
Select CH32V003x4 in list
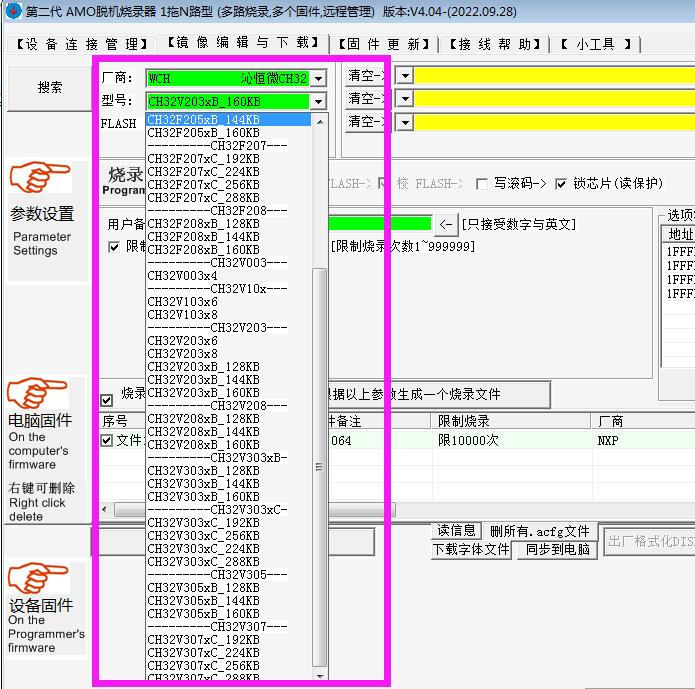(229, 275)
